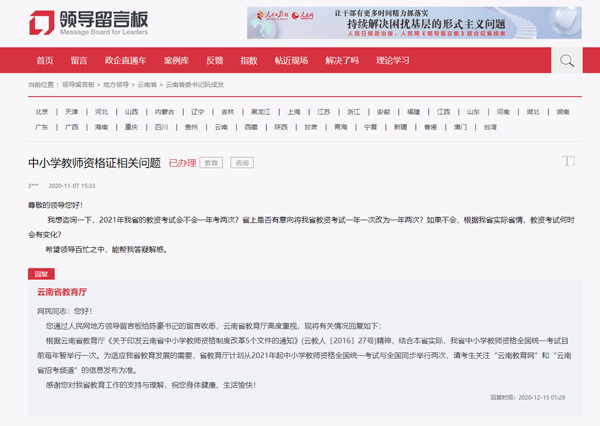
Task: Open the 留言 navigation item
Action: [x=79, y=60]
